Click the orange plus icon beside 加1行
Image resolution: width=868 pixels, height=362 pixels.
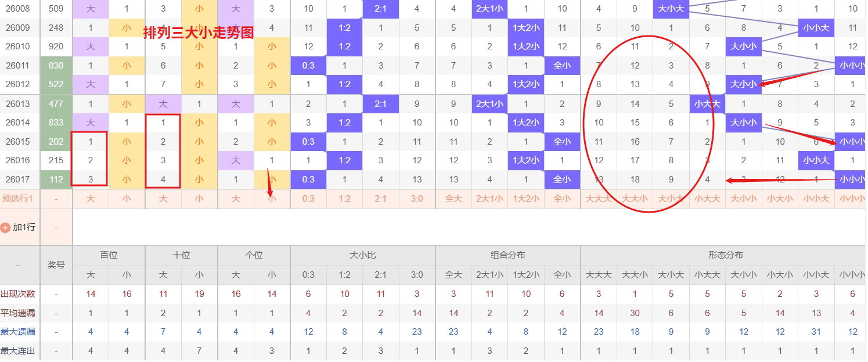(6, 228)
